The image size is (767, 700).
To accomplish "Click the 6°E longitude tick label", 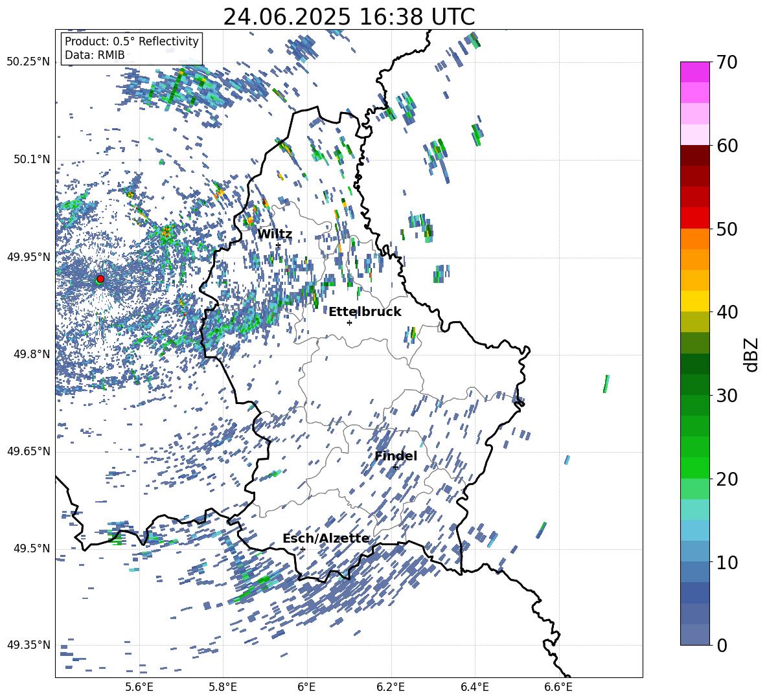I will click(x=306, y=687).
